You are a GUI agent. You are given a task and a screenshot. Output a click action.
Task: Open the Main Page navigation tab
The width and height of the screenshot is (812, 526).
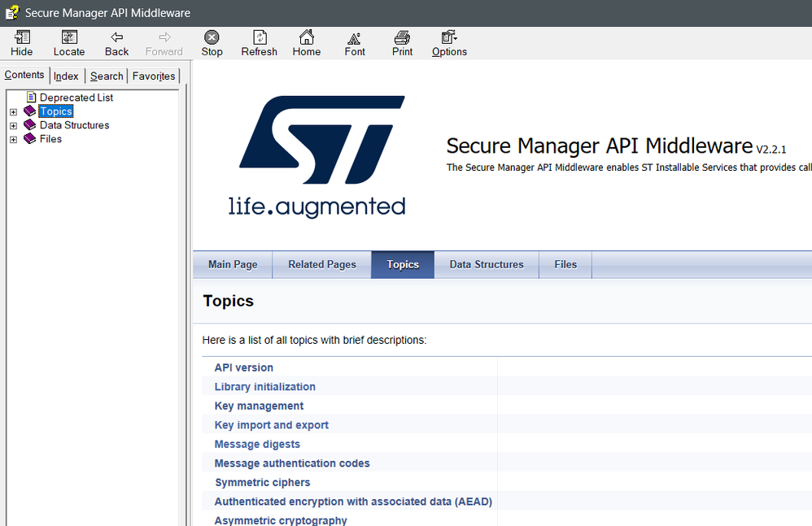(233, 265)
